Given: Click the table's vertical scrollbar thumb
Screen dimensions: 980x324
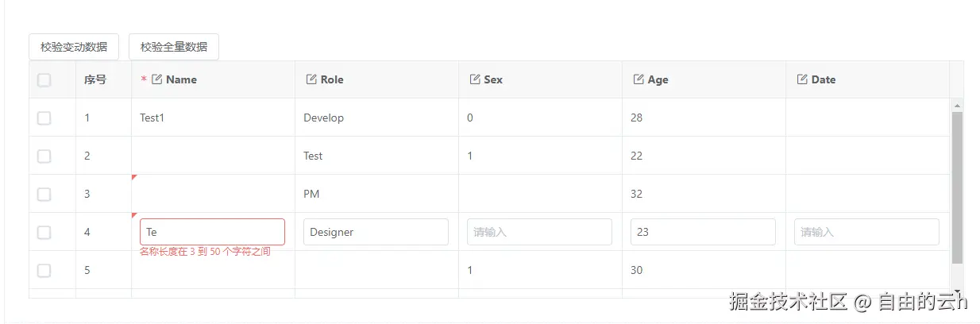Looking at the screenshot, I should pos(957,187).
